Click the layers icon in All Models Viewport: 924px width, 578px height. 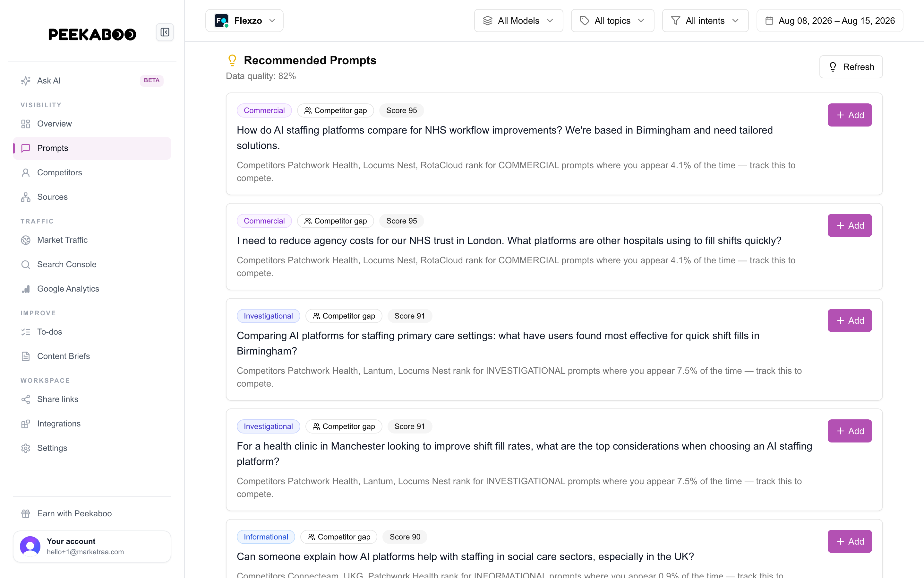tap(488, 21)
